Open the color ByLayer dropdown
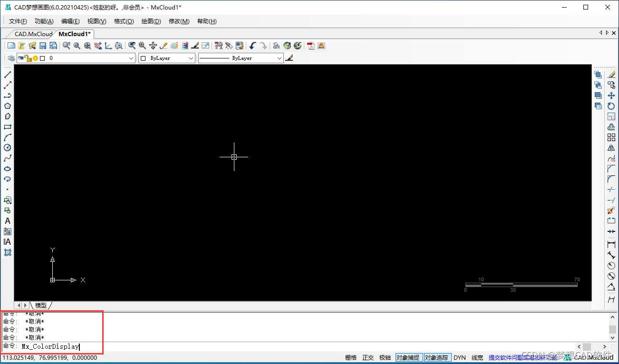This screenshot has height=364, width=619. click(x=191, y=58)
